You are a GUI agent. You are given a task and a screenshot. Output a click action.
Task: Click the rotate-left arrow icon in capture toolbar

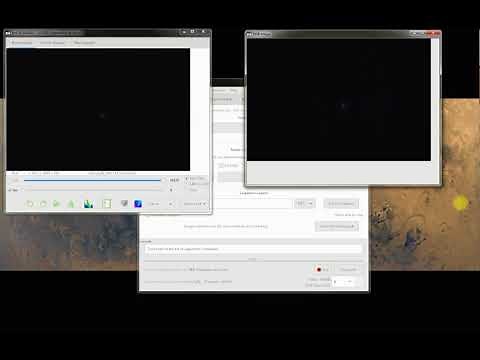click(x=30, y=204)
